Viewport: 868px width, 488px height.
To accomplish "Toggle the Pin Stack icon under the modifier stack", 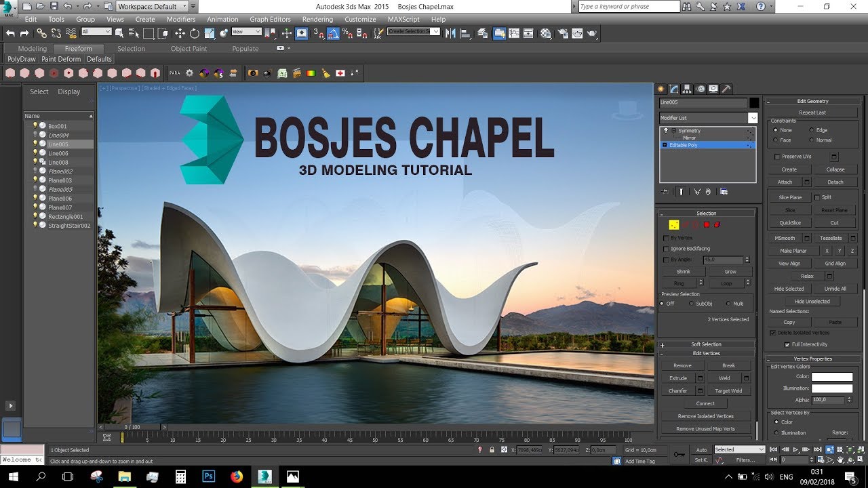I will [665, 192].
